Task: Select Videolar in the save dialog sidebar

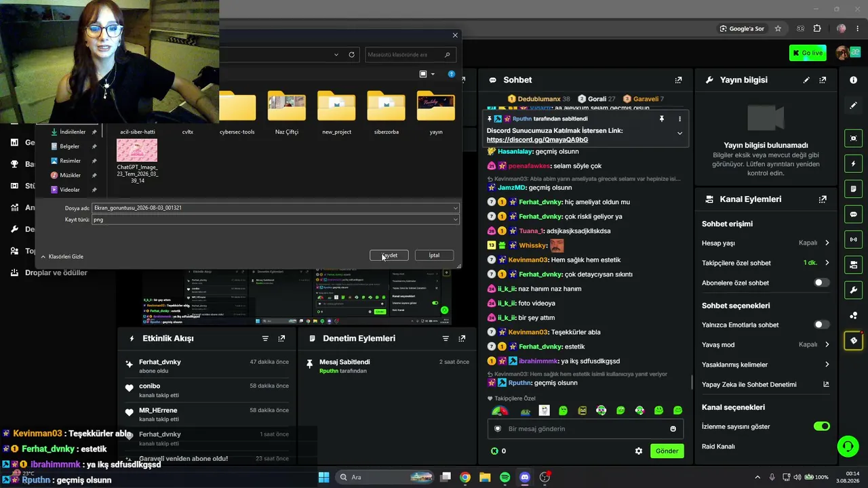Action: click(x=70, y=190)
